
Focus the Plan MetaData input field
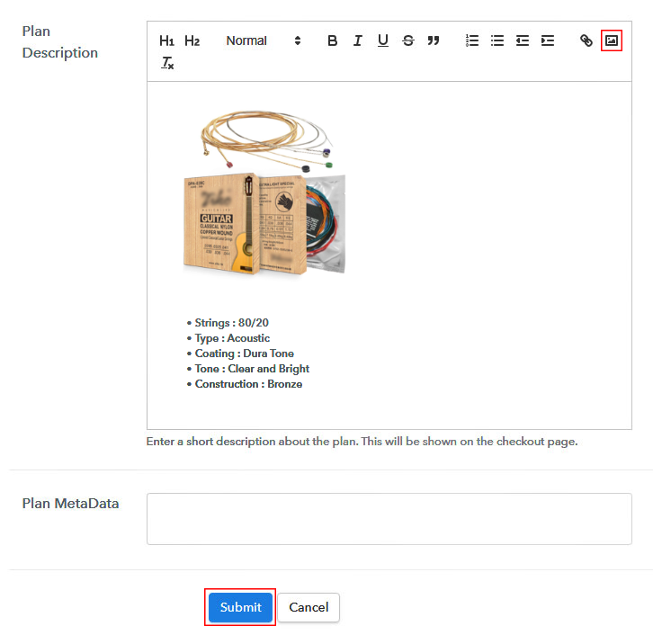coord(389,519)
